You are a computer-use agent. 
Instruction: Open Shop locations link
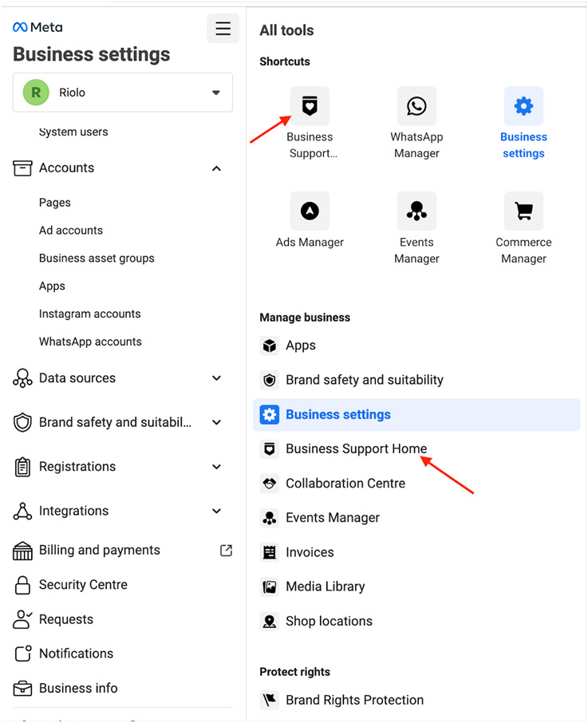329,621
